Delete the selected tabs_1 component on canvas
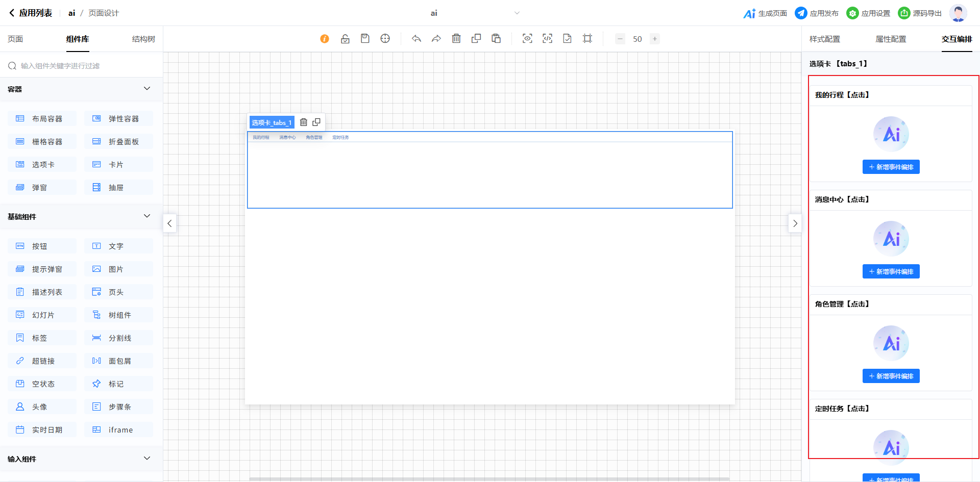This screenshot has width=980, height=482. click(x=304, y=122)
